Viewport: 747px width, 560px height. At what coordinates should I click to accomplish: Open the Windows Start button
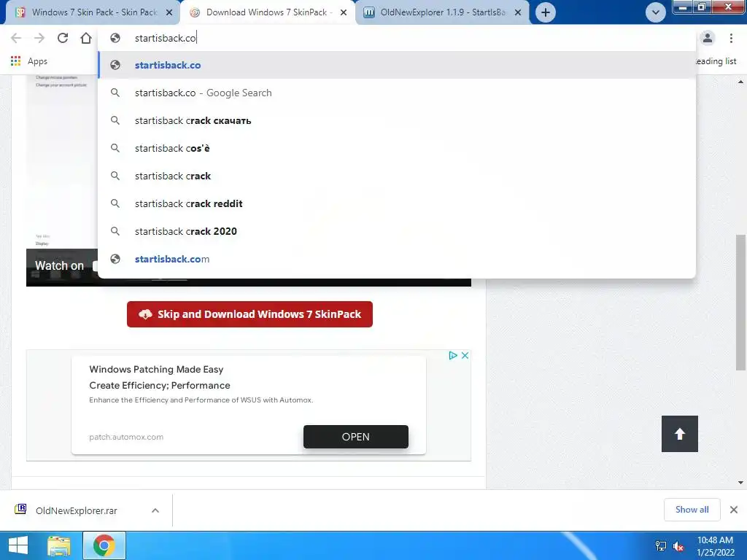[18, 545]
